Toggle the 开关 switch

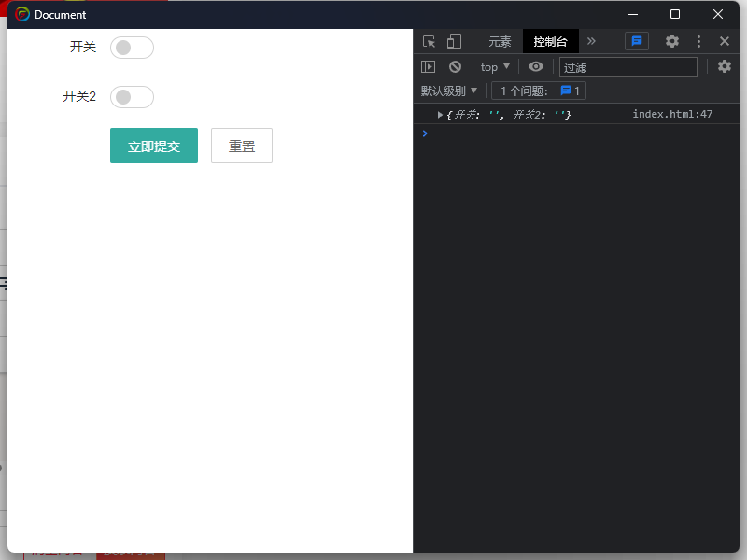pos(132,48)
